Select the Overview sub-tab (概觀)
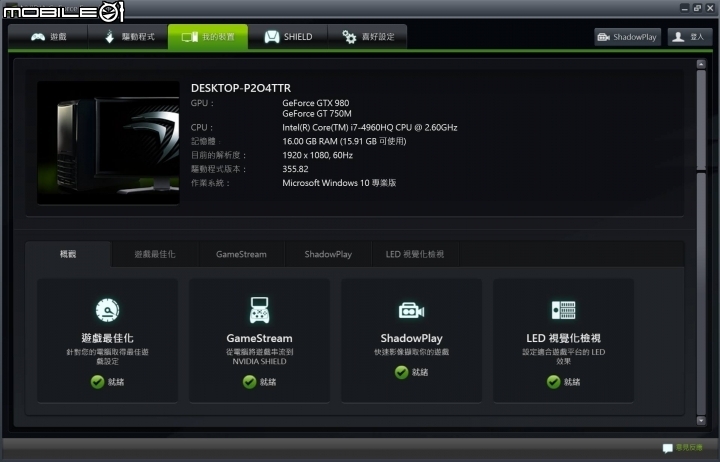 click(x=68, y=254)
